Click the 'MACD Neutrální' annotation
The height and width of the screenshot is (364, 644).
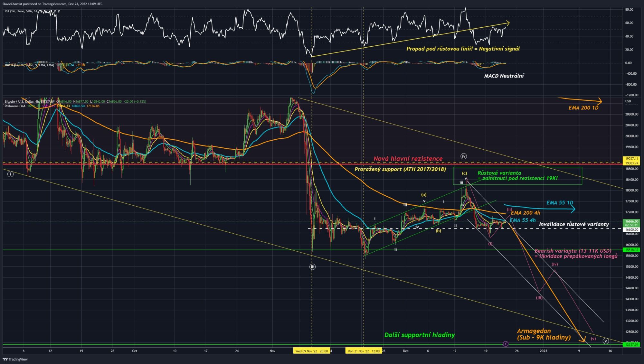coord(504,76)
